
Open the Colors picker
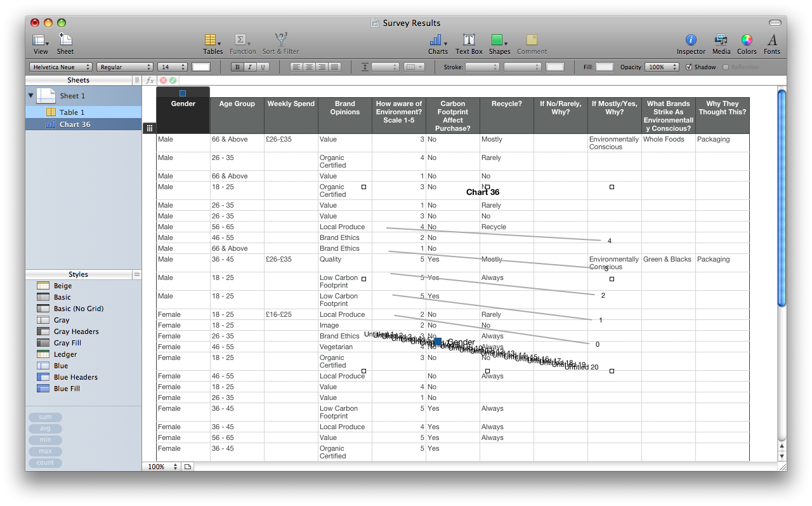[747, 44]
